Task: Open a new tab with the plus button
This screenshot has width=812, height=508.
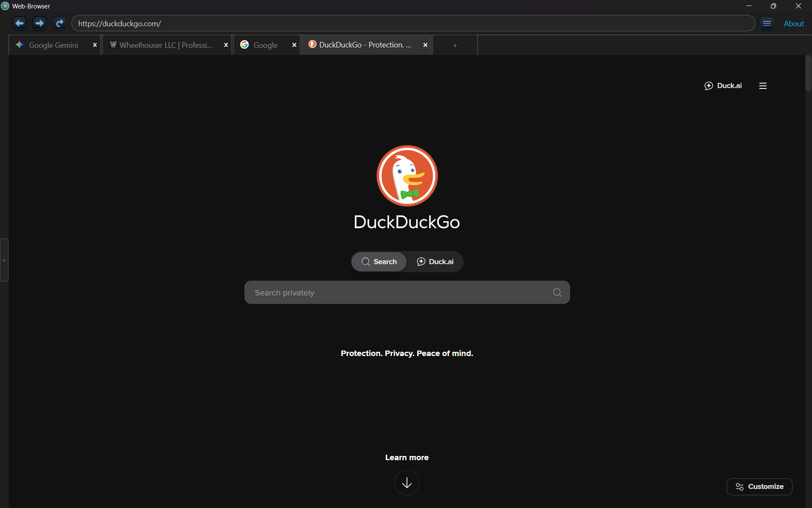Action: click(x=455, y=45)
